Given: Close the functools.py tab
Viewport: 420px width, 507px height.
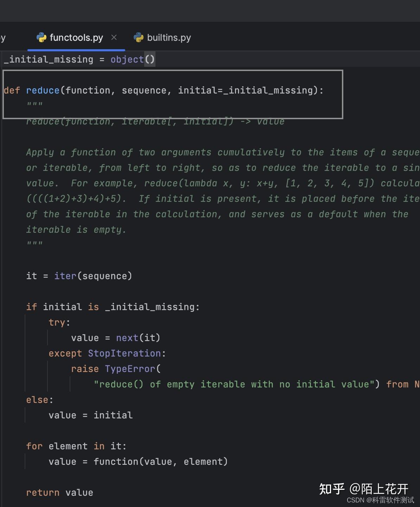Looking at the screenshot, I should [114, 37].
